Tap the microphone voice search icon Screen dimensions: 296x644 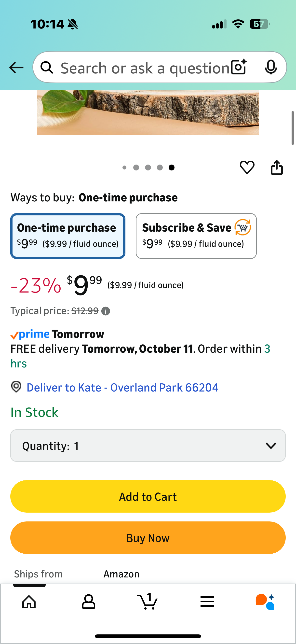coord(270,67)
